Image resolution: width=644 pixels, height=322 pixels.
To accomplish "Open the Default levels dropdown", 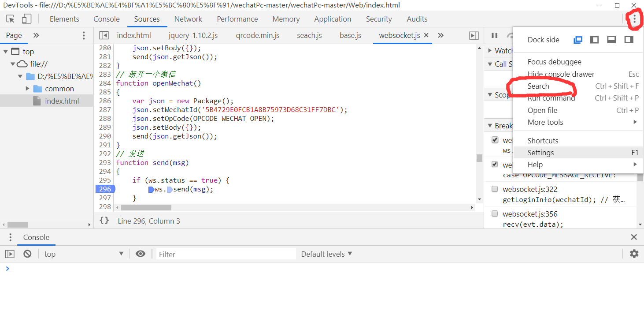I will pos(326,254).
